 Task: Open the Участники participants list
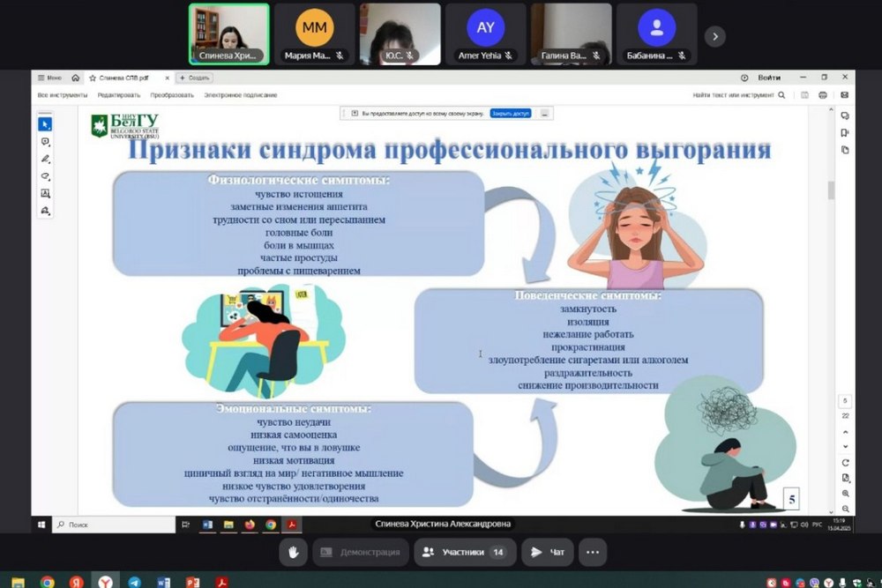464,552
